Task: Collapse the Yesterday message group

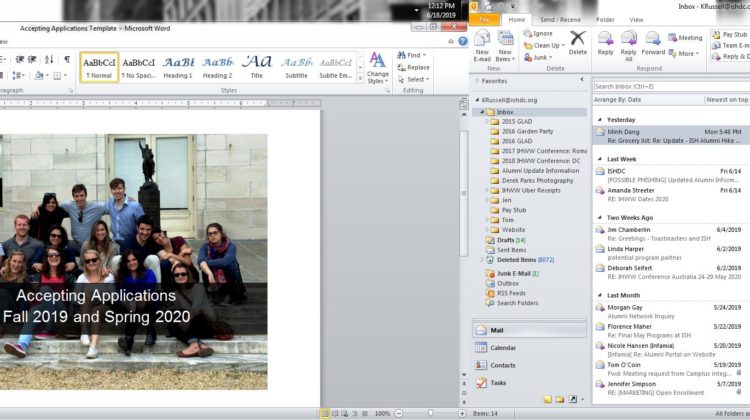Action: (x=600, y=120)
